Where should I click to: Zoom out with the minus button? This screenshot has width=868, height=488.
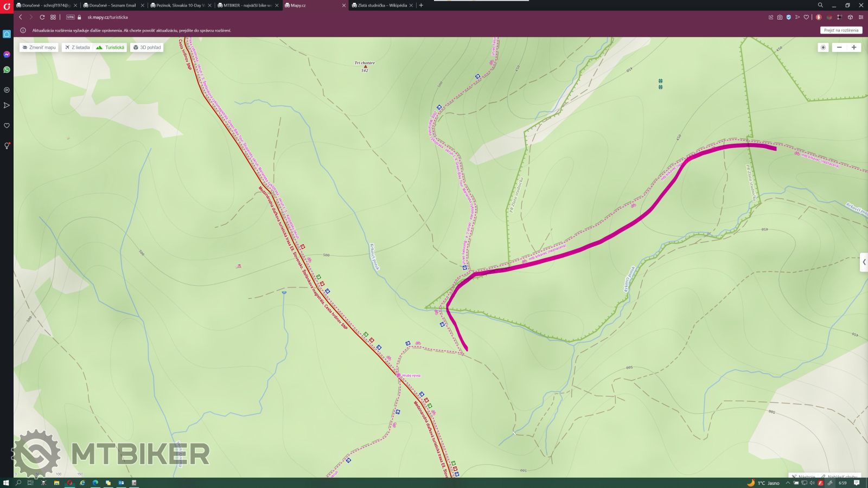tap(839, 47)
